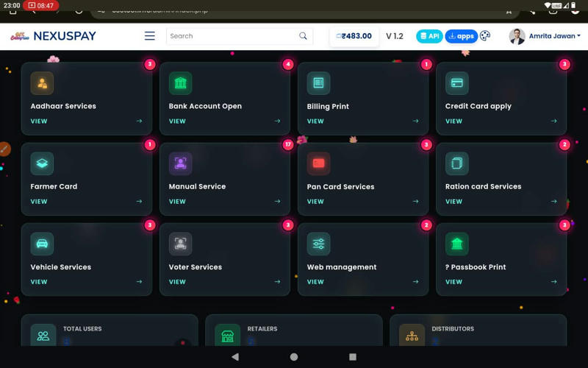Image resolution: width=588 pixels, height=368 pixels.
Task: Tap the Android home navigation button
Action: coord(294,357)
